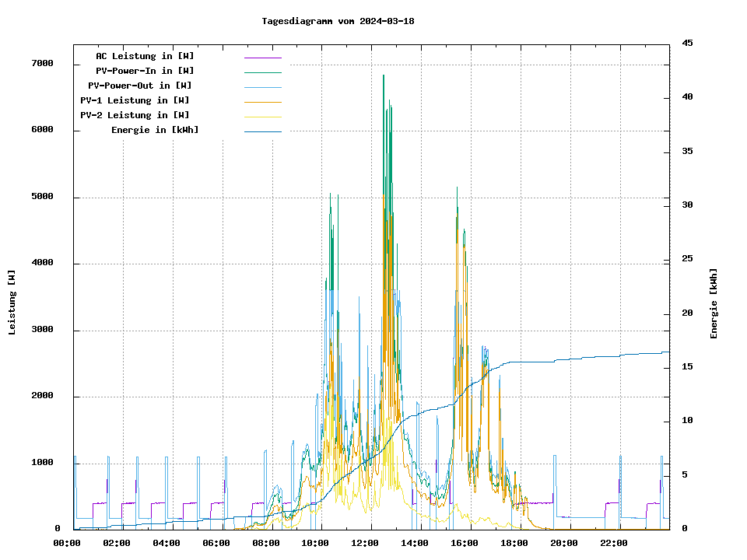Click the purple AC Leistung legend line sample
This screenshot has width=747, height=560.
(262, 58)
